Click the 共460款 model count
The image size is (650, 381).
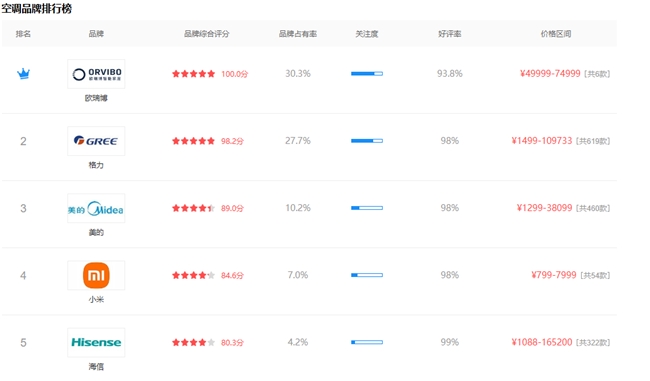pyautogui.click(x=593, y=209)
